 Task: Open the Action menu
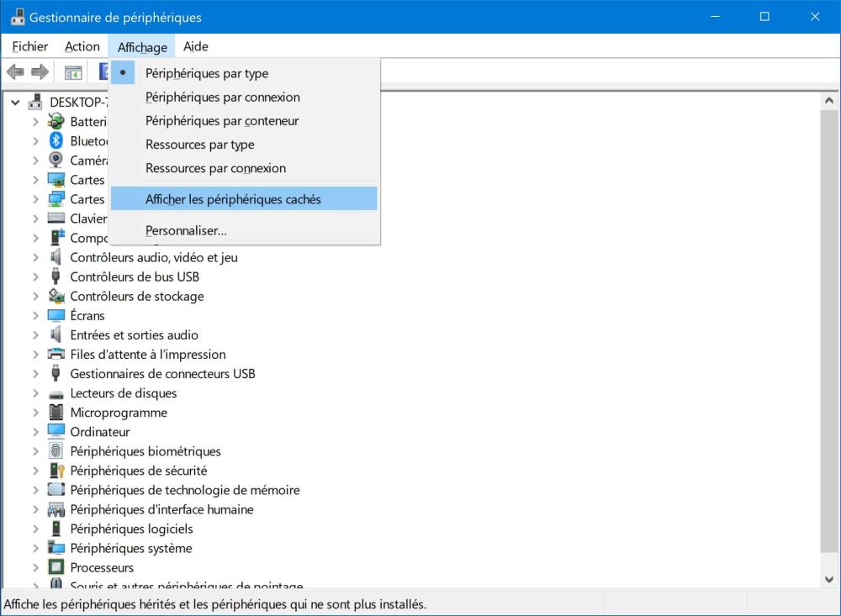(82, 47)
